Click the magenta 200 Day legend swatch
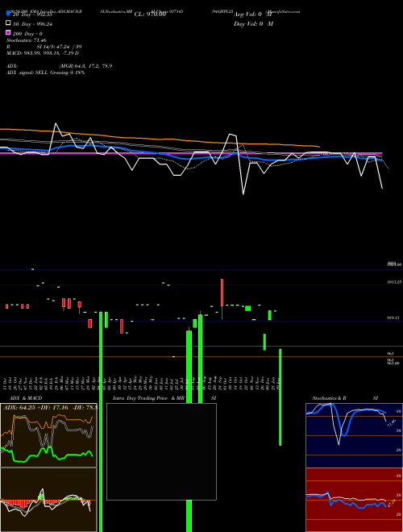 [8, 32]
